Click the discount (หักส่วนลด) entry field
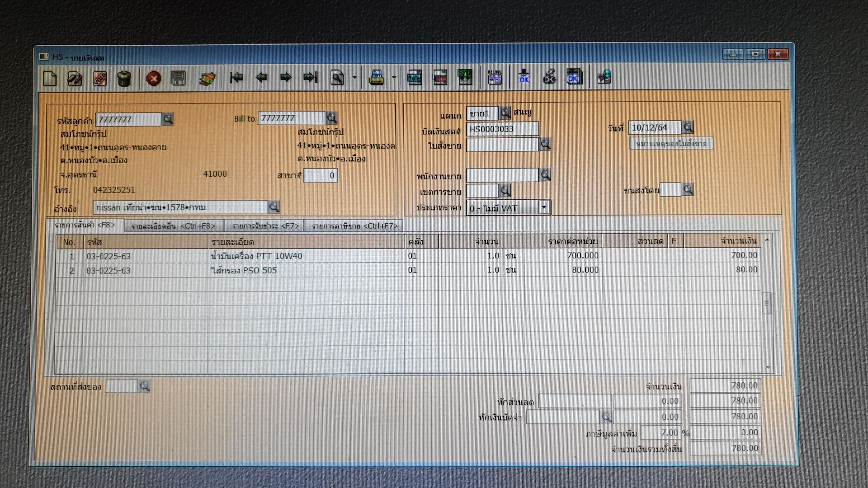Screen dimensions: 868x488 coord(575,401)
